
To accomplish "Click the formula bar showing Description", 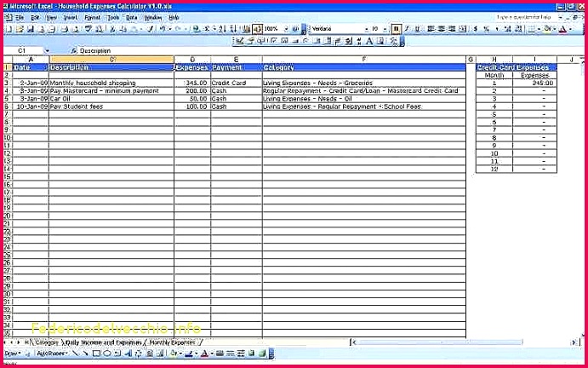I will click(330, 51).
